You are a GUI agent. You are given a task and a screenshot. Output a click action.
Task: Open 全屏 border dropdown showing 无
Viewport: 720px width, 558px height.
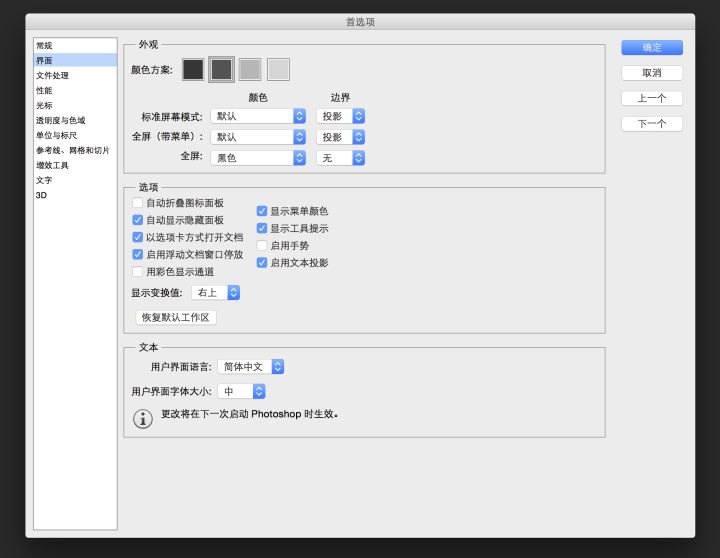click(340, 158)
